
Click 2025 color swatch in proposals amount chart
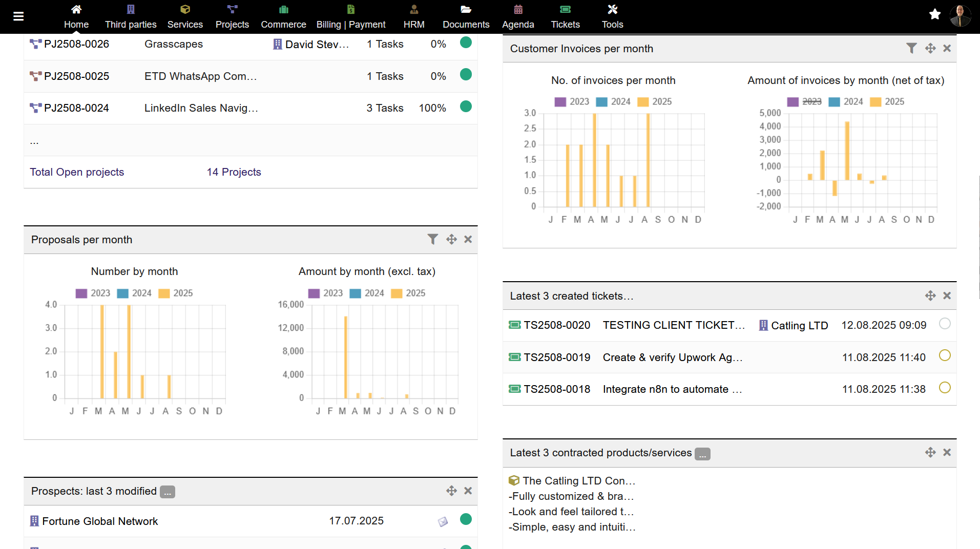[397, 293]
